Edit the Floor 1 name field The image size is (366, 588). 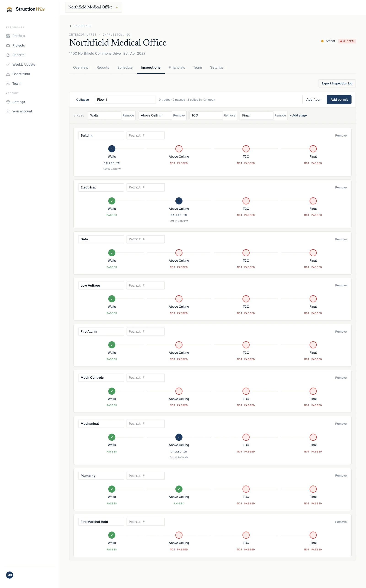(x=125, y=100)
